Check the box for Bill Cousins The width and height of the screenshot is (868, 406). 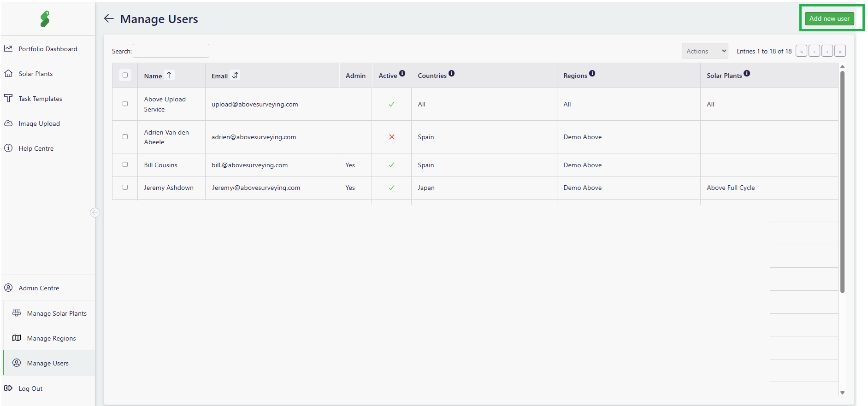pyautogui.click(x=125, y=165)
